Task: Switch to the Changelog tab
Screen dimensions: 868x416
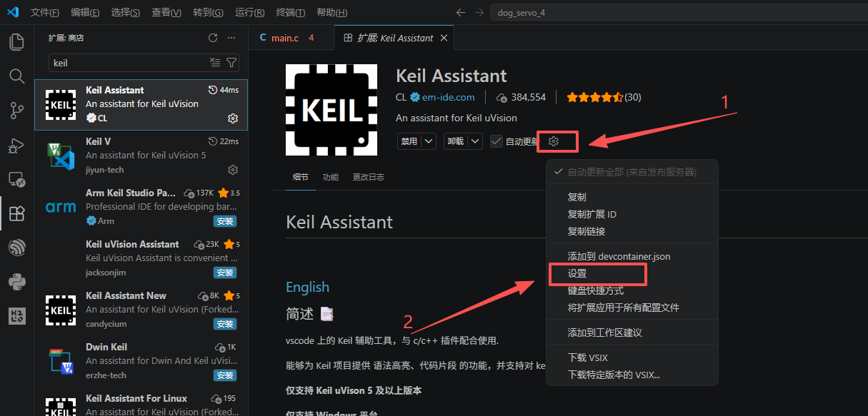Action: (x=368, y=177)
